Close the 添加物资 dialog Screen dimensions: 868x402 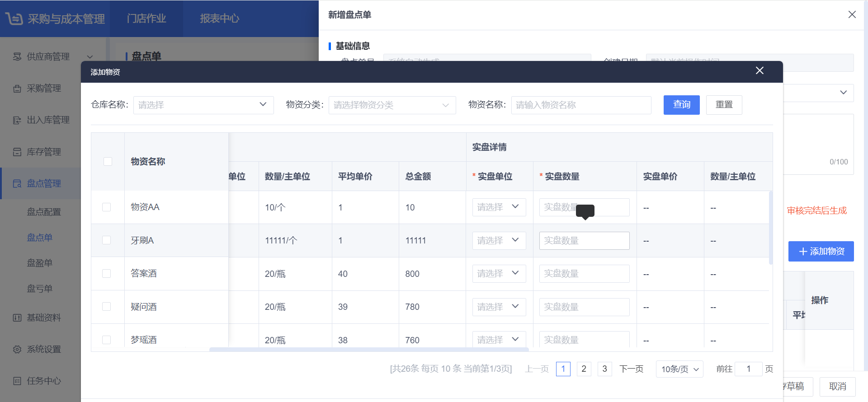(759, 70)
